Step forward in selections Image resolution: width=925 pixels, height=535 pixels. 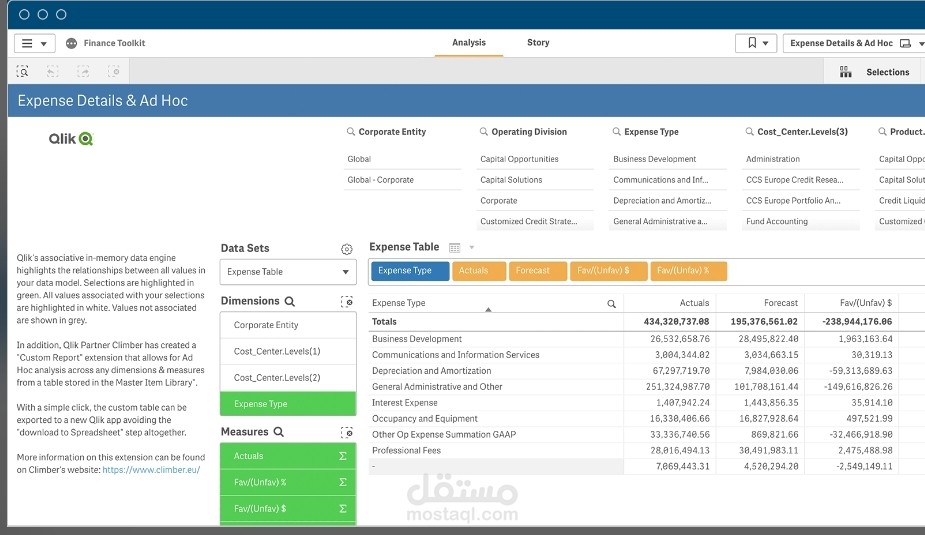tap(83, 72)
